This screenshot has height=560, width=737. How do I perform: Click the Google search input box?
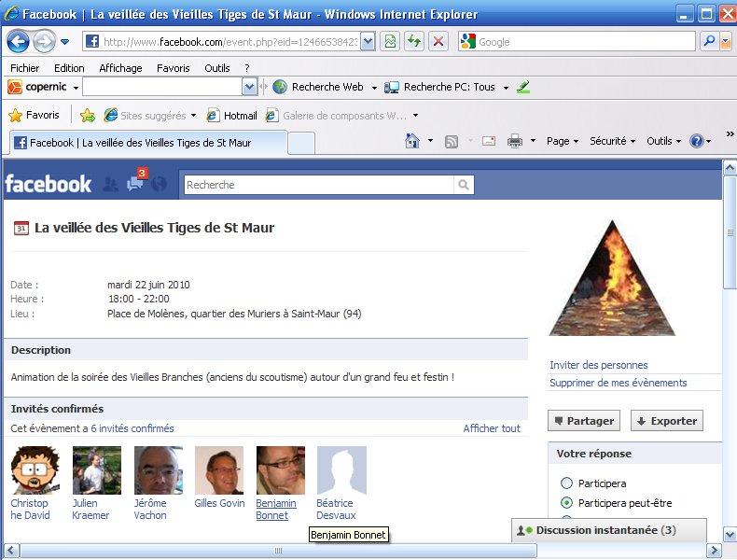click(577, 41)
